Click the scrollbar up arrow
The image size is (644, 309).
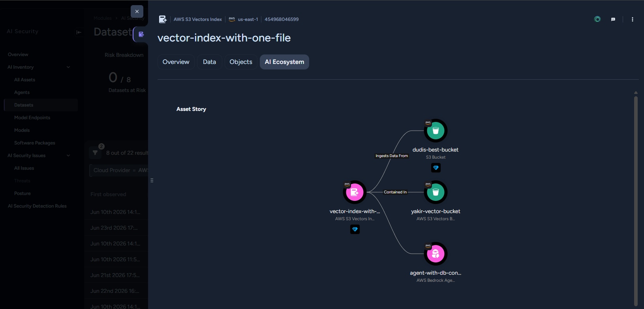(636, 93)
